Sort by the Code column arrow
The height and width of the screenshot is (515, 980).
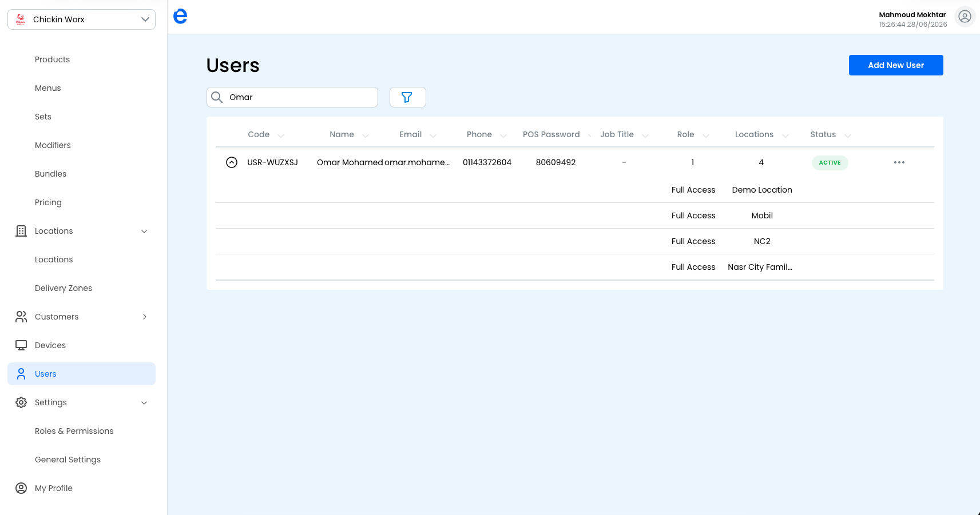point(281,135)
